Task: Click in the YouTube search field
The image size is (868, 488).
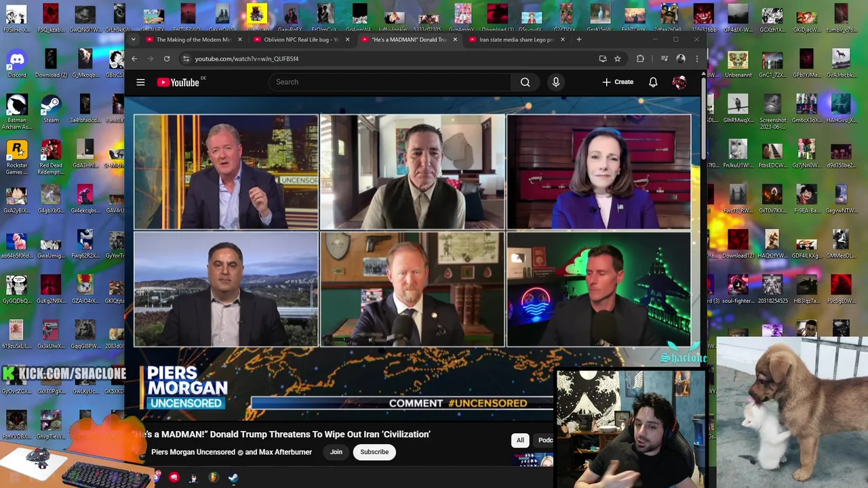Action: [390, 82]
